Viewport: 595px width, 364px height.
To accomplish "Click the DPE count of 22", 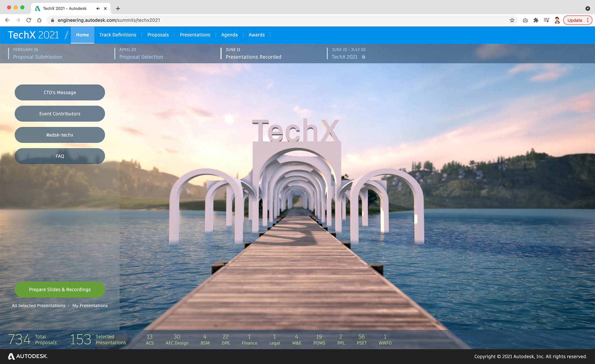I will [x=226, y=339].
